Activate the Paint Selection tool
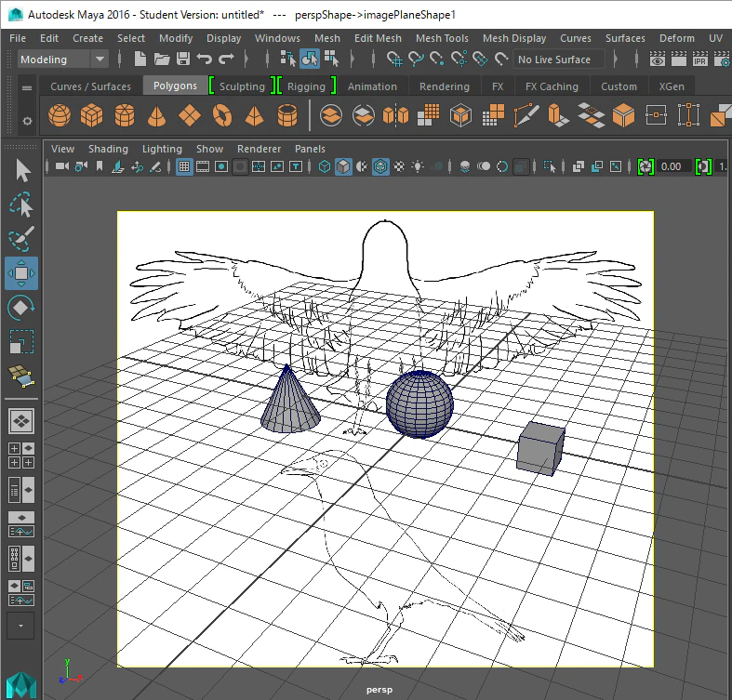732x700 pixels. pyautogui.click(x=21, y=239)
